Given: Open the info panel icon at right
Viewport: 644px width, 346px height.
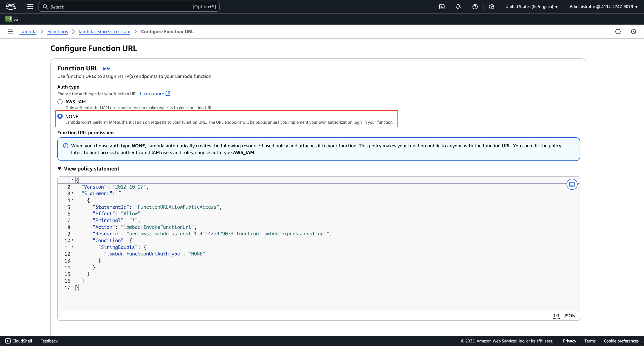Looking at the screenshot, I should (618, 31).
